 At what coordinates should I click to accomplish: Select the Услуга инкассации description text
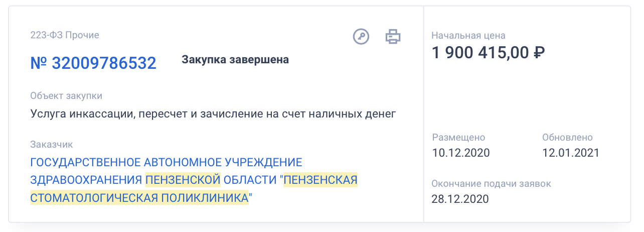[213, 114]
